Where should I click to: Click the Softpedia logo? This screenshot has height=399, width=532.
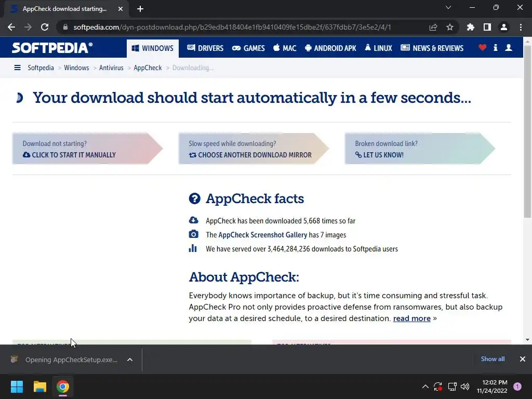(52, 48)
